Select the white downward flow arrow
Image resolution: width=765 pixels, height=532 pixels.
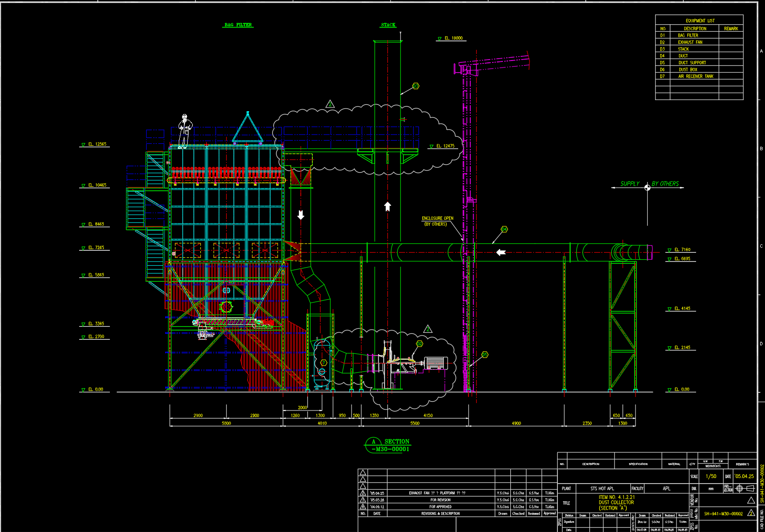click(301, 215)
